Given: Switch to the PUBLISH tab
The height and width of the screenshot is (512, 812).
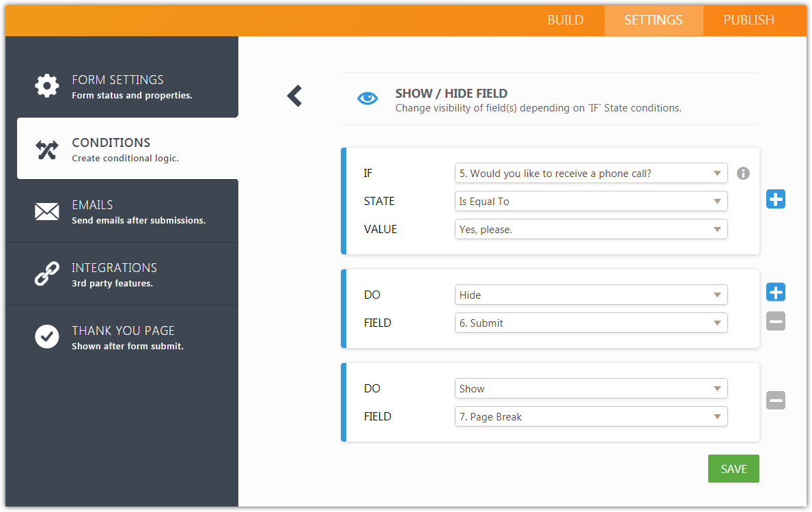Looking at the screenshot, I should point(748,20).
